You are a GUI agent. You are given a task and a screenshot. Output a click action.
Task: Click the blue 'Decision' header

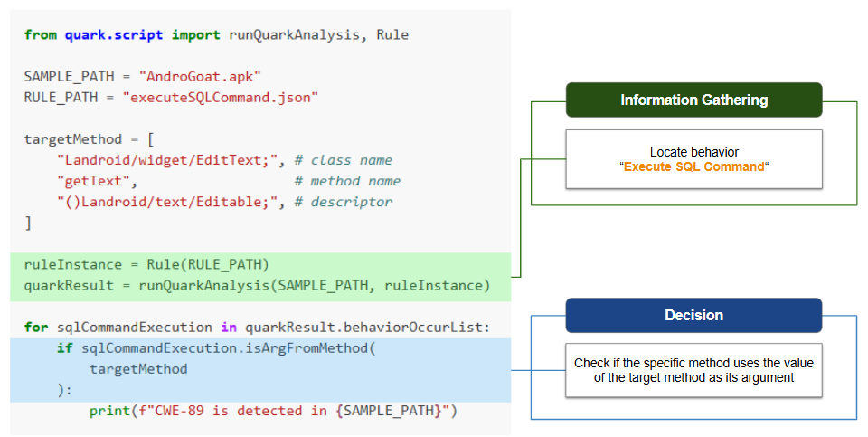(x=693, y=315)
